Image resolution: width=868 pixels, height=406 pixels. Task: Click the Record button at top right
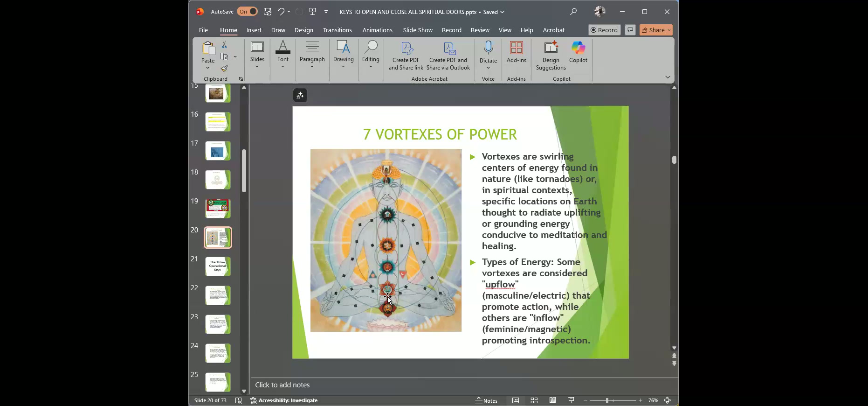click(x=604, y=30)
